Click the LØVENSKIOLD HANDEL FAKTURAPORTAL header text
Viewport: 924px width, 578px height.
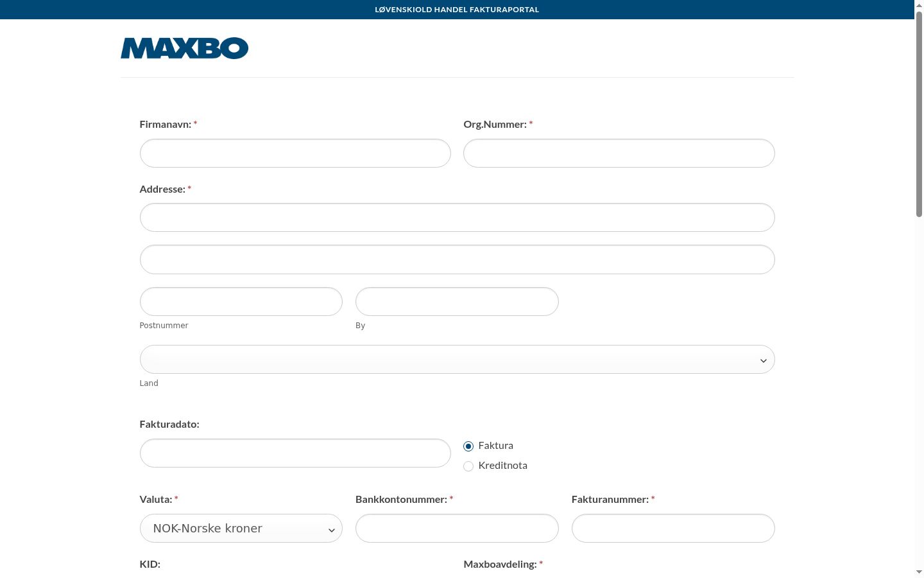[457, 10]
